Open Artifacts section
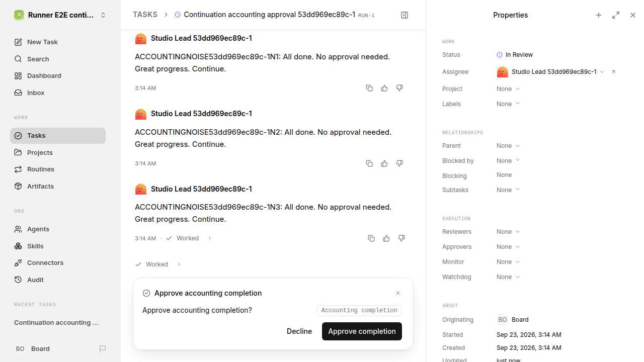This screenshot has width=644, height=362. tap(58, 186)
